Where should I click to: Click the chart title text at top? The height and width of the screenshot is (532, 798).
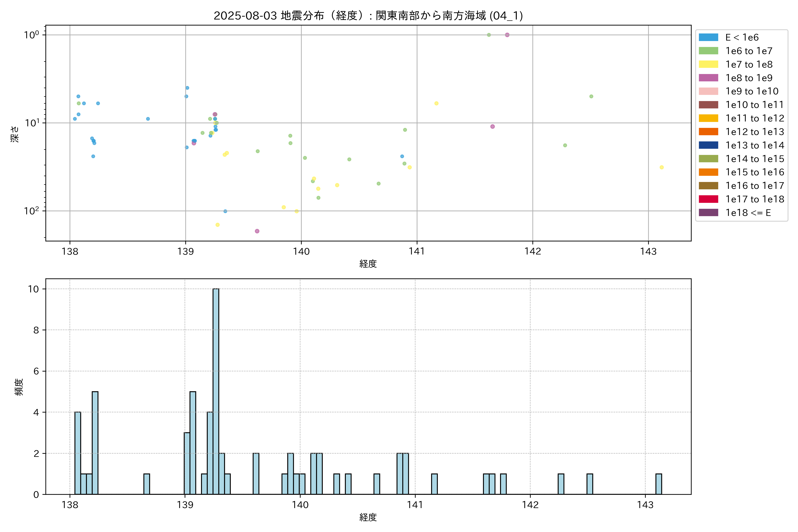tap(368, 16)
